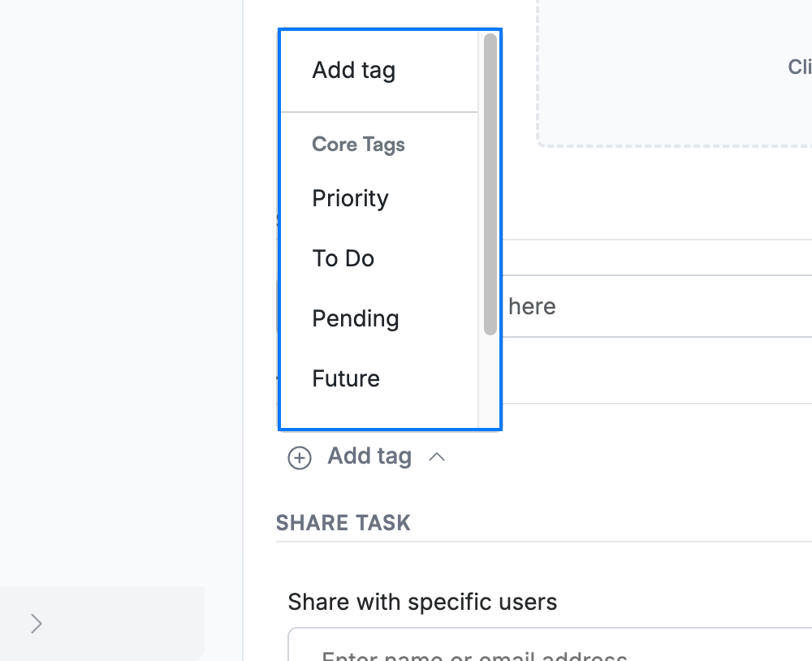Click inside the dashed upload drop area
812x661 pixels.
click(x=674, y=72)
